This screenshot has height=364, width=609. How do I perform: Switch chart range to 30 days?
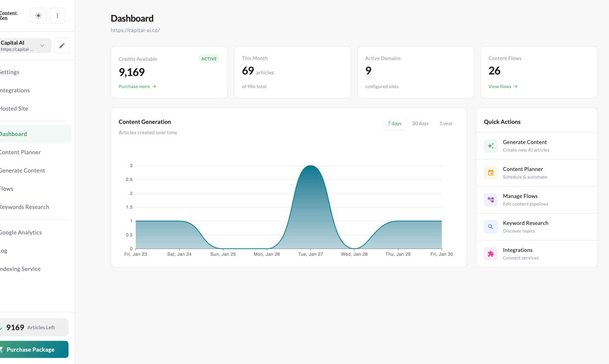click(x=420, y=124)
